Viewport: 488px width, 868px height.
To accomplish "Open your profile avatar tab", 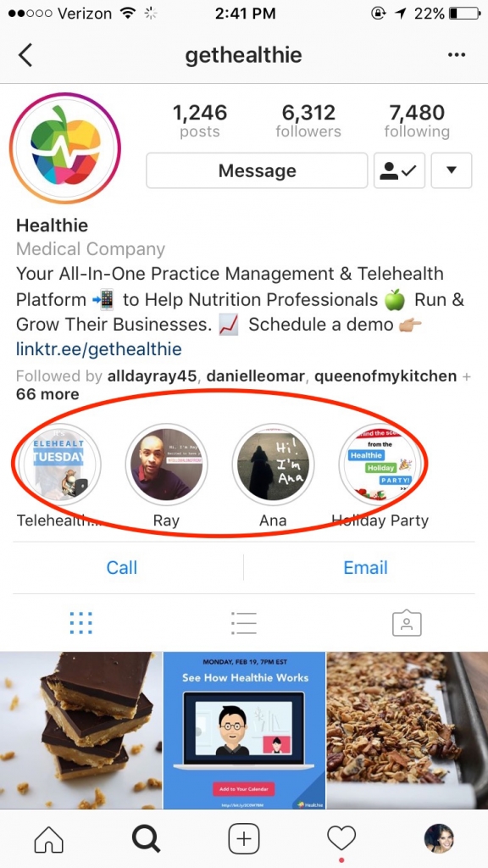I will click(x=440, y=839).
